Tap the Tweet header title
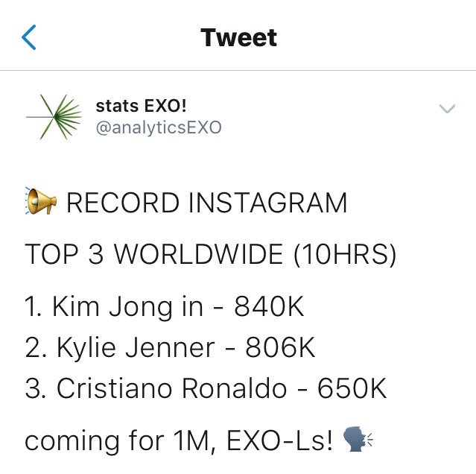Viewport: 476px width, 474px height. tap(238, 38)
